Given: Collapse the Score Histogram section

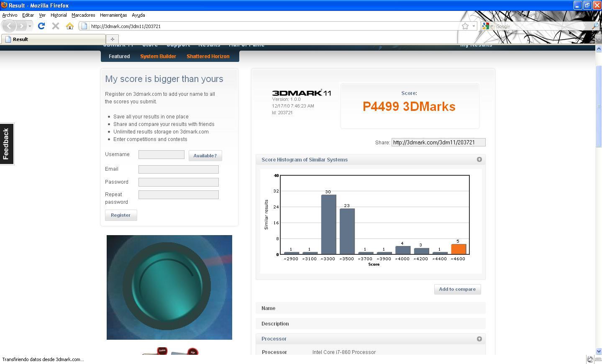Looking at the screenshot, I should [479, 159].
